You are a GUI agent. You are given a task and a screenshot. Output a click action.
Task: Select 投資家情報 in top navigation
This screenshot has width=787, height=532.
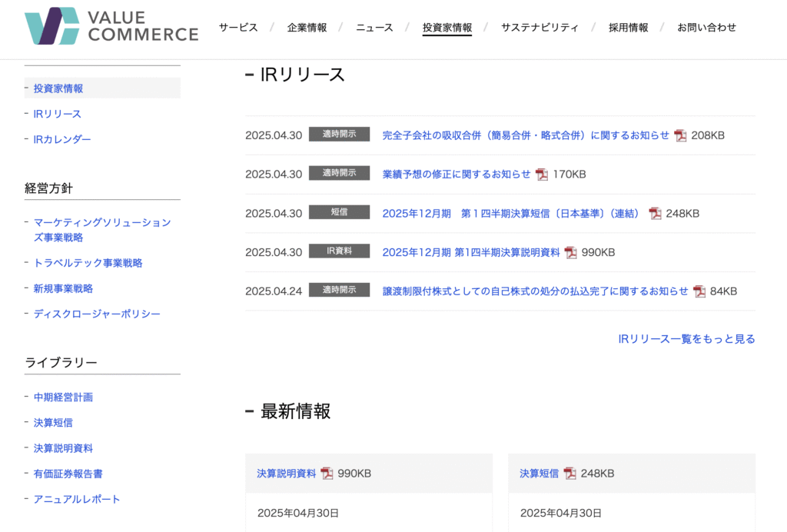point(447,28)
